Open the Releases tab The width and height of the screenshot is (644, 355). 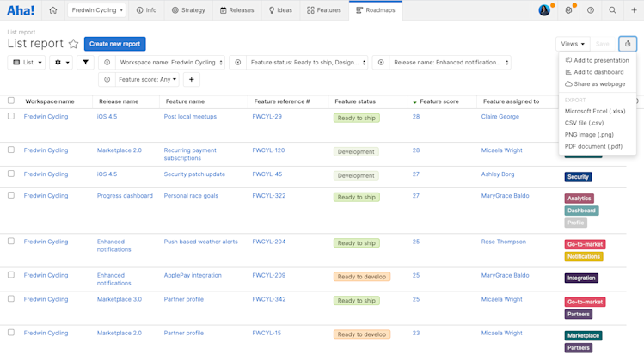[x=237, y=10]
